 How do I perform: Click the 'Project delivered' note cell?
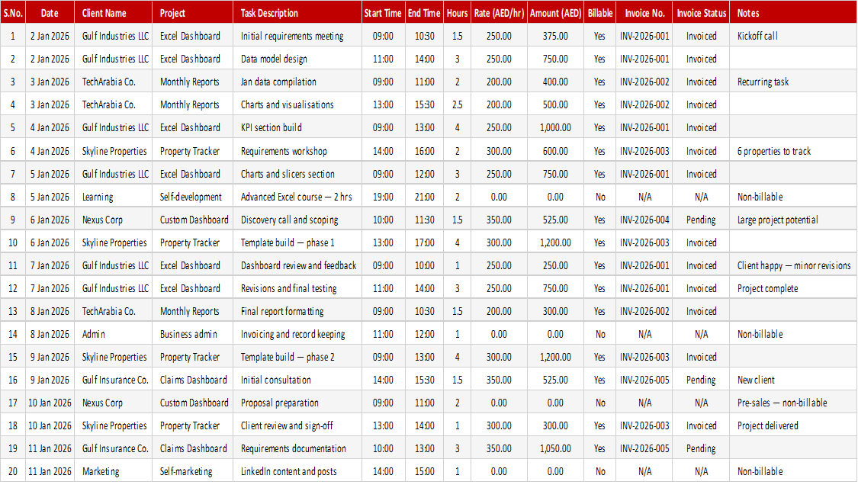click(793, 425)
